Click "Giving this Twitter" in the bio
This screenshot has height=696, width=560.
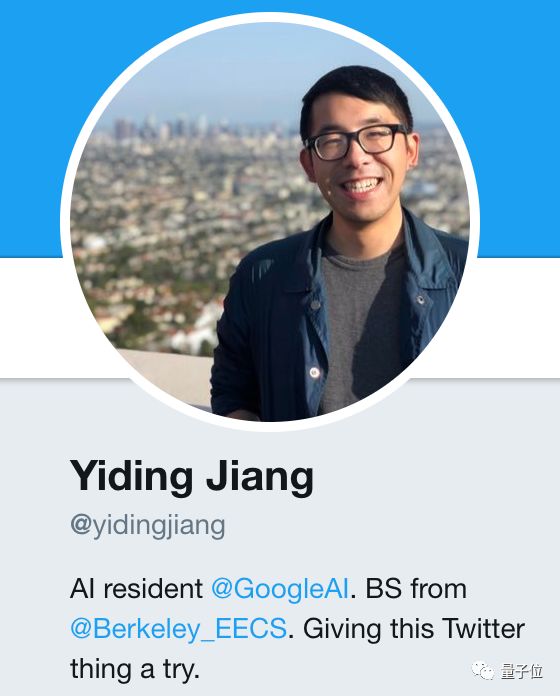point(414,629)
